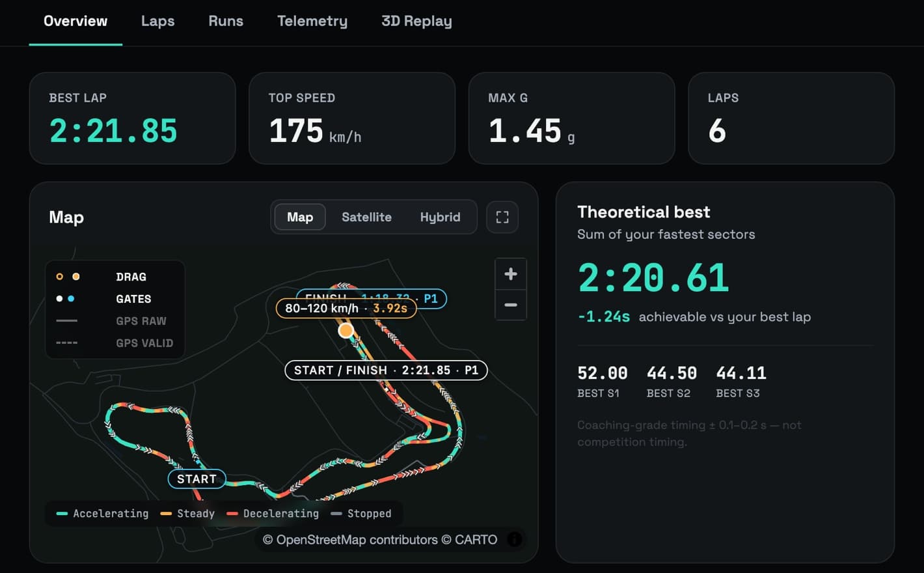Toggle GATES markers in map legend
The height and width of the screenshot is (573, 924).
pos(115,299)
